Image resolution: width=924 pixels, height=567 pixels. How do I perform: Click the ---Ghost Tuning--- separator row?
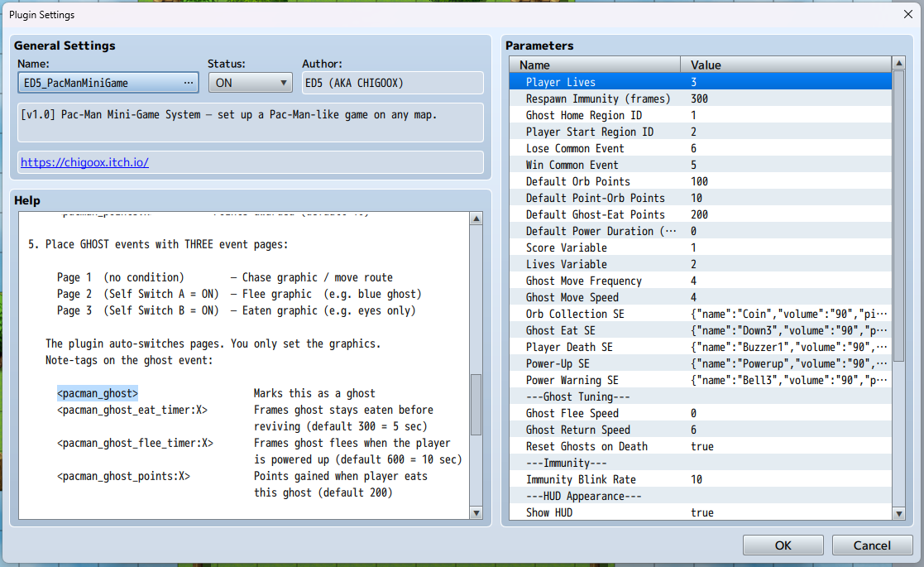701,396
